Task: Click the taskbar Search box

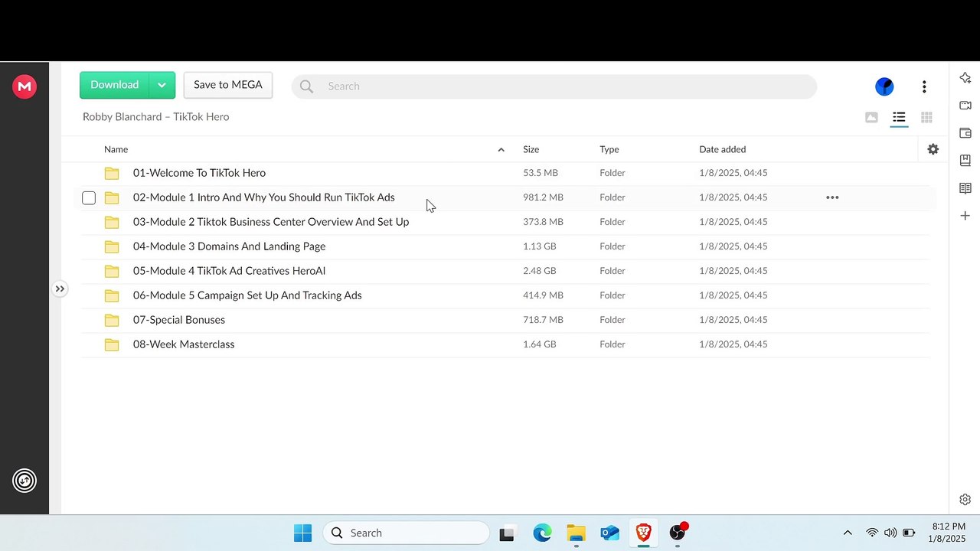Action: [407, 533]
